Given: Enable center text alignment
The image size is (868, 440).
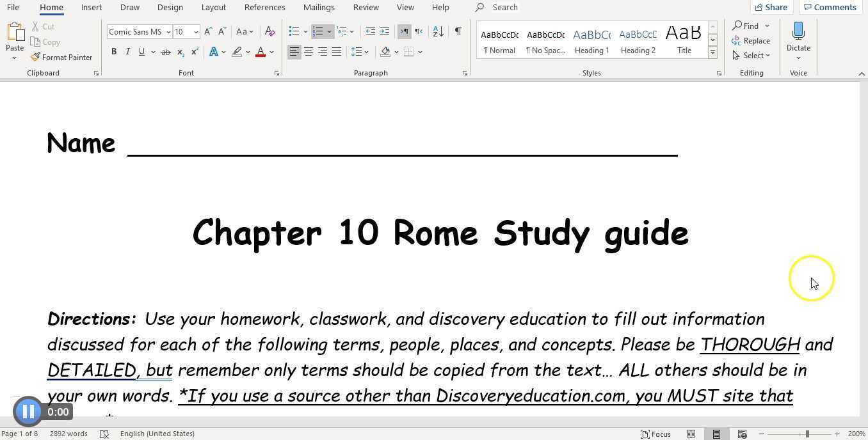Looking at the screenshot, I should pos(309,52).
